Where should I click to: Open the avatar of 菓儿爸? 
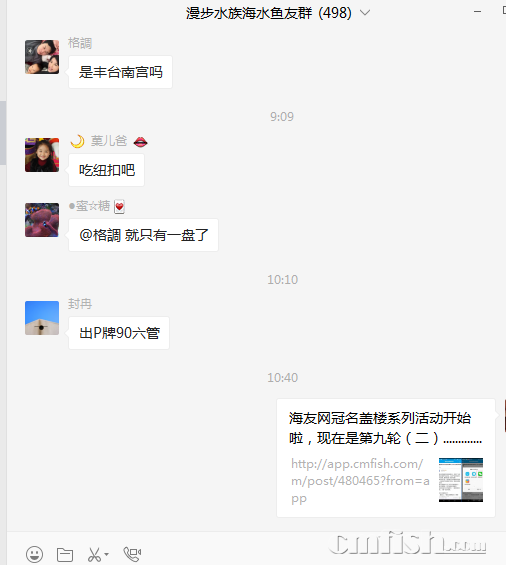(x=42, y=155)
